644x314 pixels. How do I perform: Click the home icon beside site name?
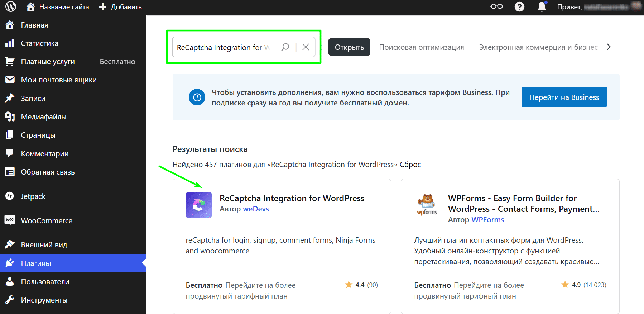31,6
